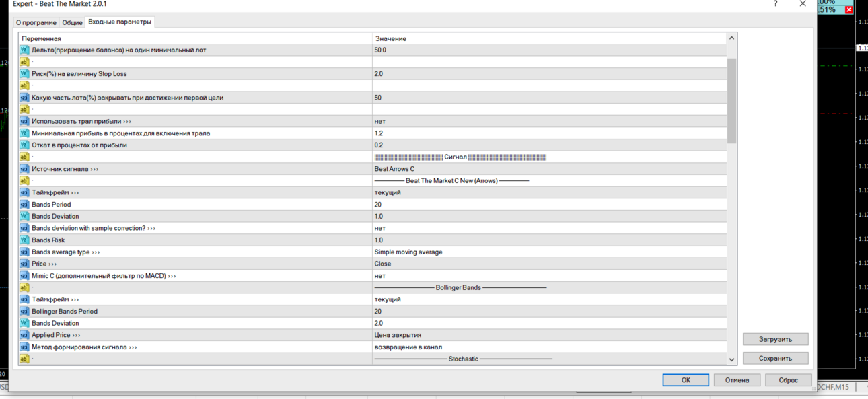Click the icon beside 'Риск(%) на величину Stop Loss'

point(24,74)
